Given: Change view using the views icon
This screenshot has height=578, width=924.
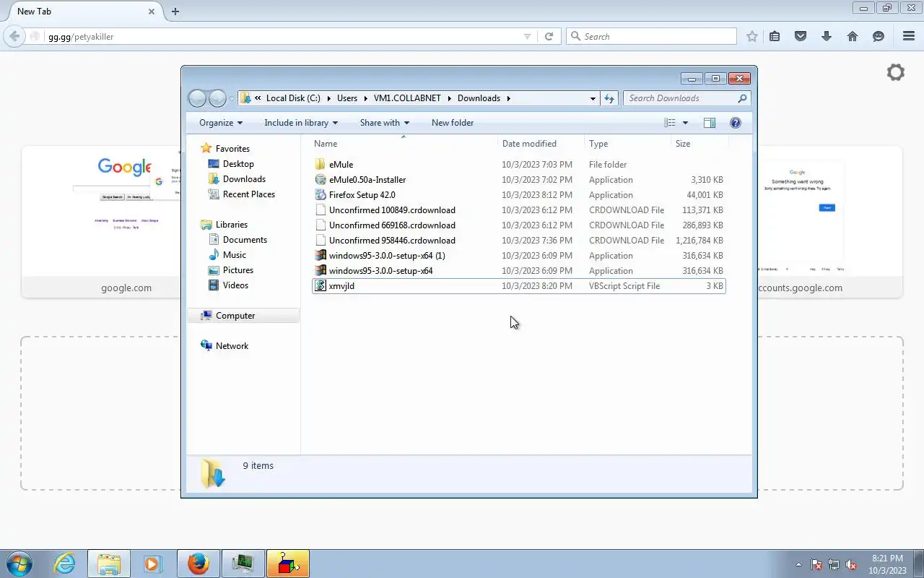Looking at the screenshot, I should click(x=670, y=123).
